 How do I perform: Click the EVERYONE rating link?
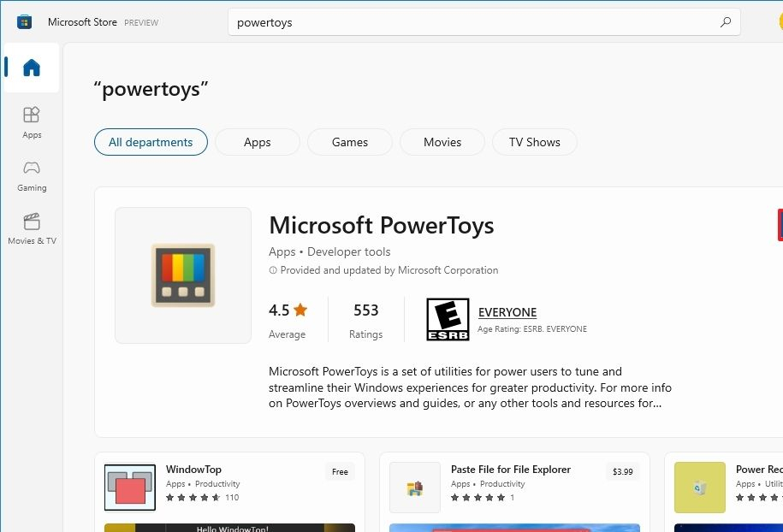click(x=507, y=312)
